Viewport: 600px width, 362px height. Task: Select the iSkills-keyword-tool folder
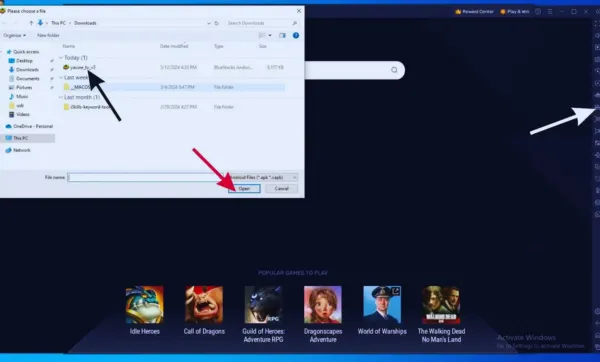87,107
